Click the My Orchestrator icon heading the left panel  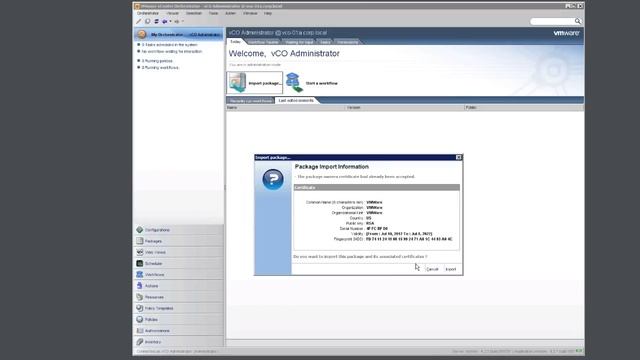click(x=142, y=34)
